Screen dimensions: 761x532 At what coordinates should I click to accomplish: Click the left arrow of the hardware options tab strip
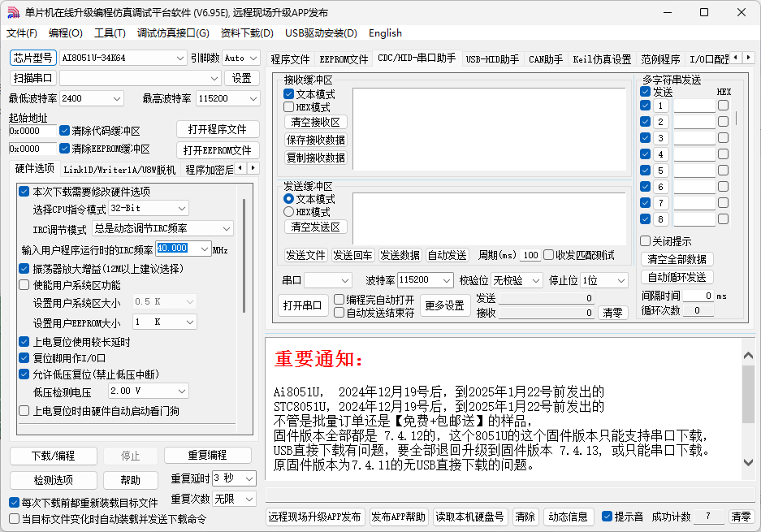pyautogui.click(x=240, y=168)
